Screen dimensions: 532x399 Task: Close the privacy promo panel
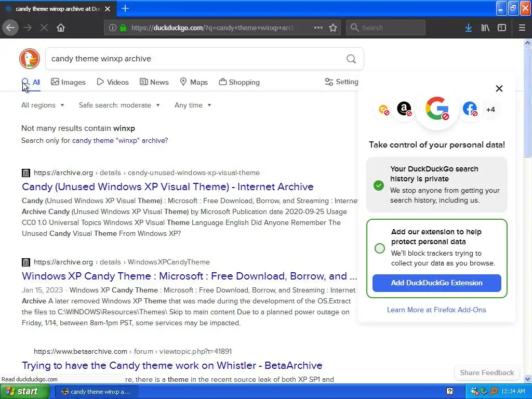pos(499,88)
